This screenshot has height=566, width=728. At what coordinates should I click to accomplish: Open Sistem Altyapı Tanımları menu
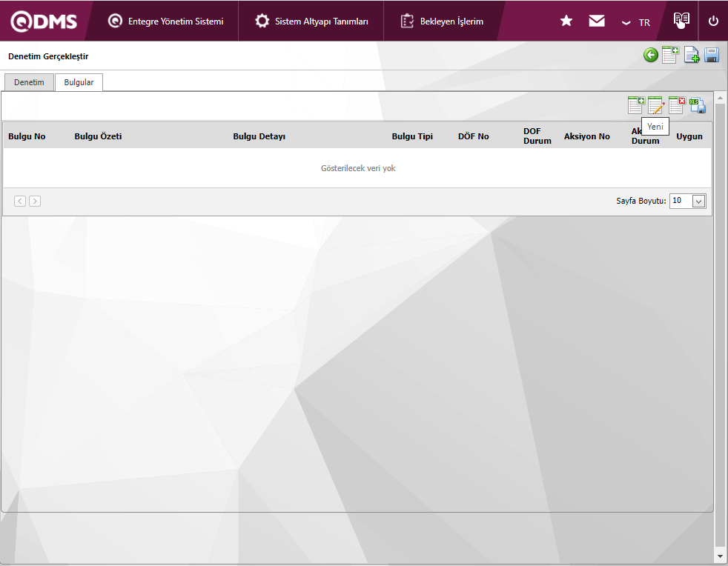click(x=311, y=21)
